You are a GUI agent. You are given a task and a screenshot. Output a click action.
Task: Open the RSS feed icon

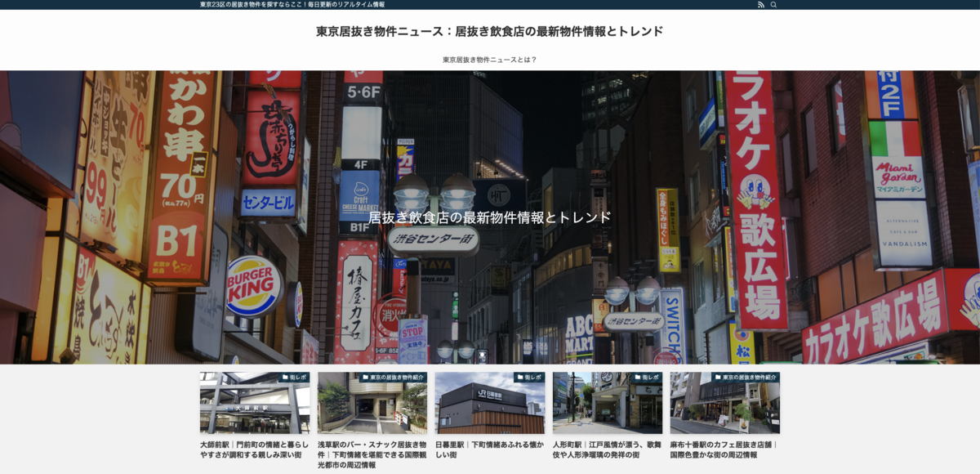click(761, 5)
